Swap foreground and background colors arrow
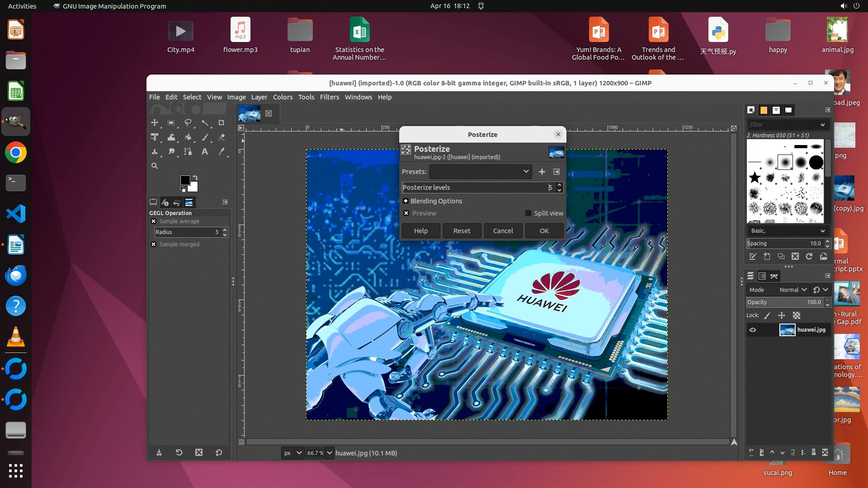The image size is (868, 488). (195, 177)
